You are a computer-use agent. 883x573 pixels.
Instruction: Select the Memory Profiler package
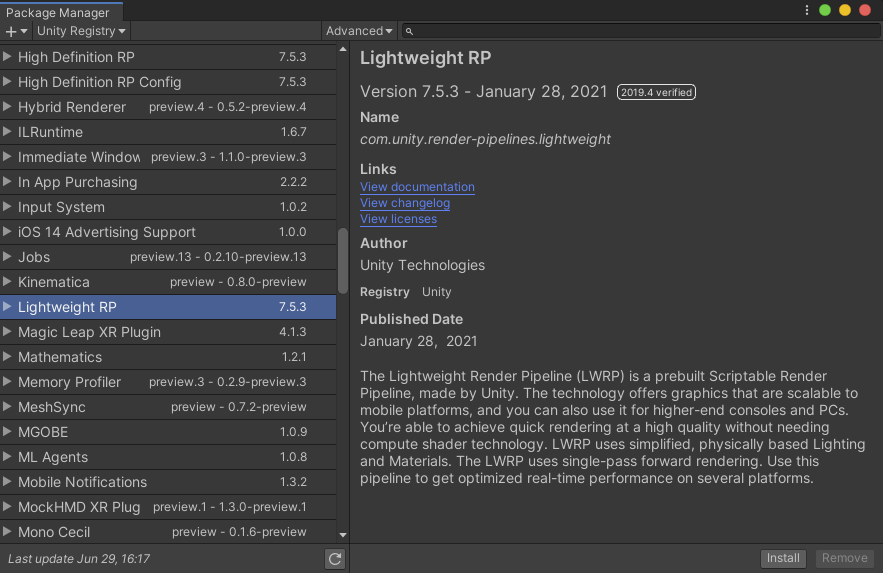tap(69, 382)
